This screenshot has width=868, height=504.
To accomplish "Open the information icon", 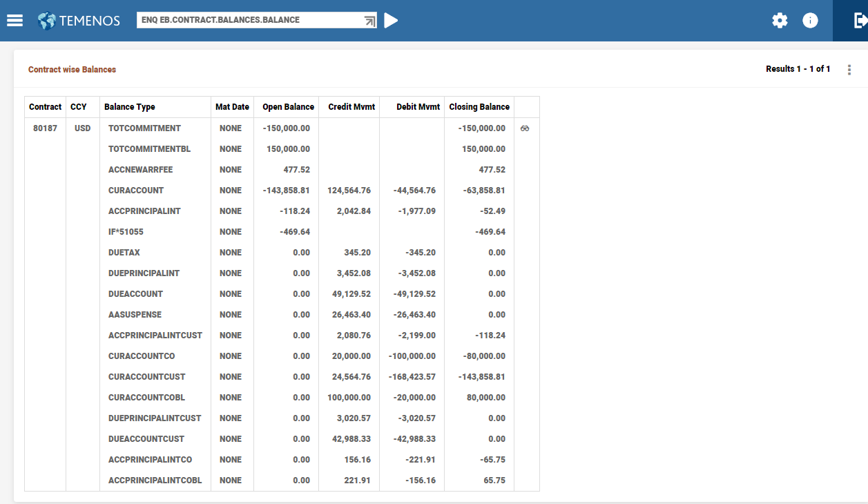I will [810, 21].
